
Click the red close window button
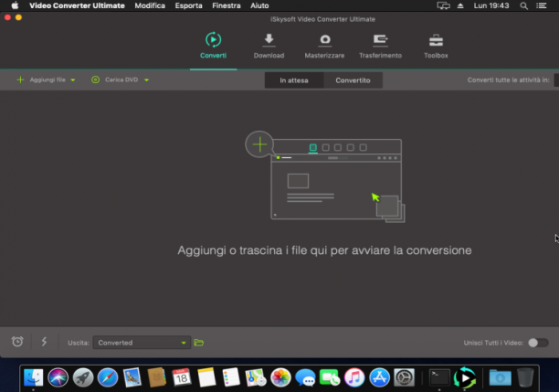click(7, 17)
